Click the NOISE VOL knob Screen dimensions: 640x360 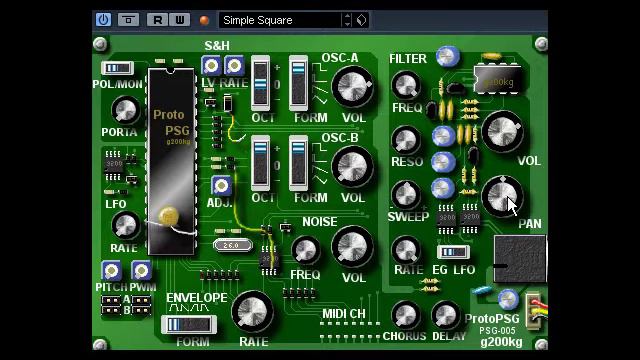(353, 247)
